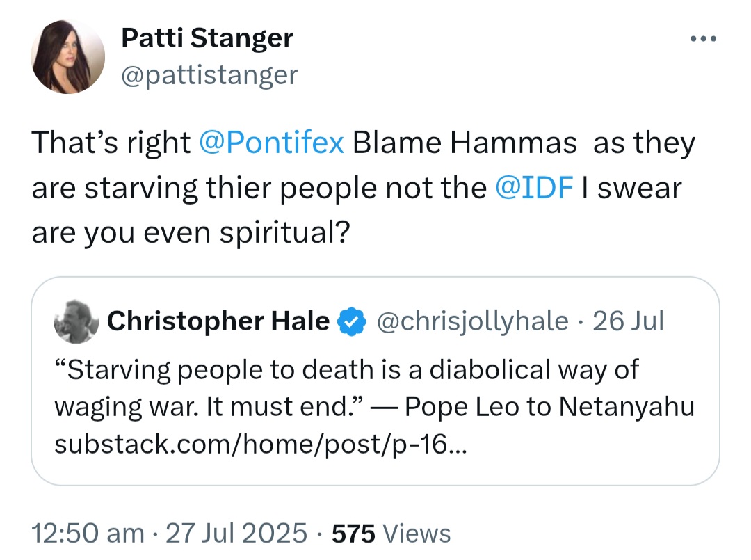Screen dimensions: 751x560
Task: Click the Patti Stanger display name
Action: coord(207,38)
